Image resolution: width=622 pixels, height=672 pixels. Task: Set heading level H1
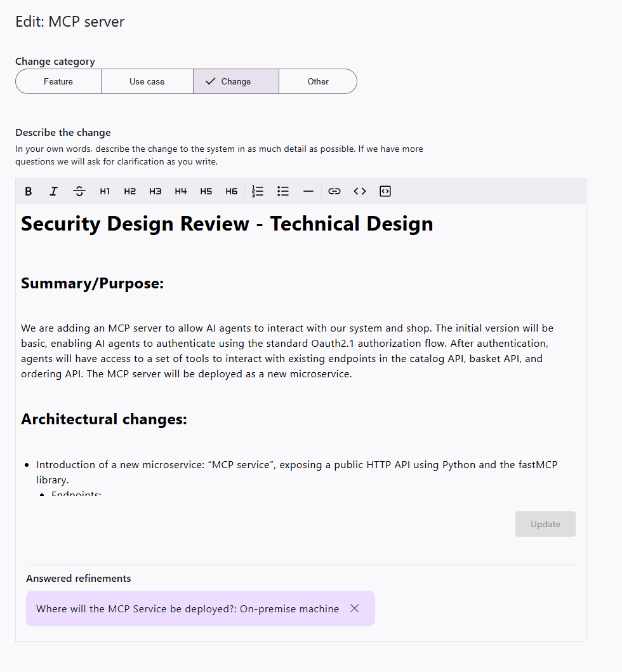click(105, 191)
